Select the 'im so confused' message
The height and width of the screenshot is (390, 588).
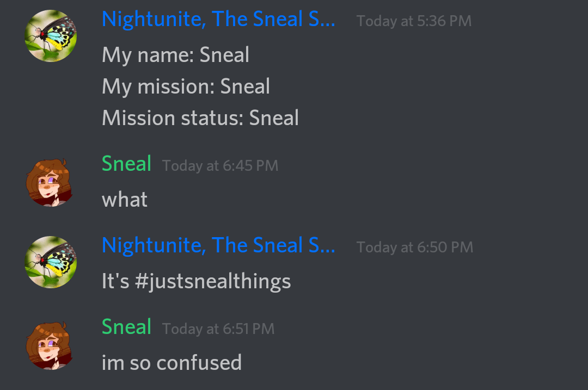(x=171, y=363)
